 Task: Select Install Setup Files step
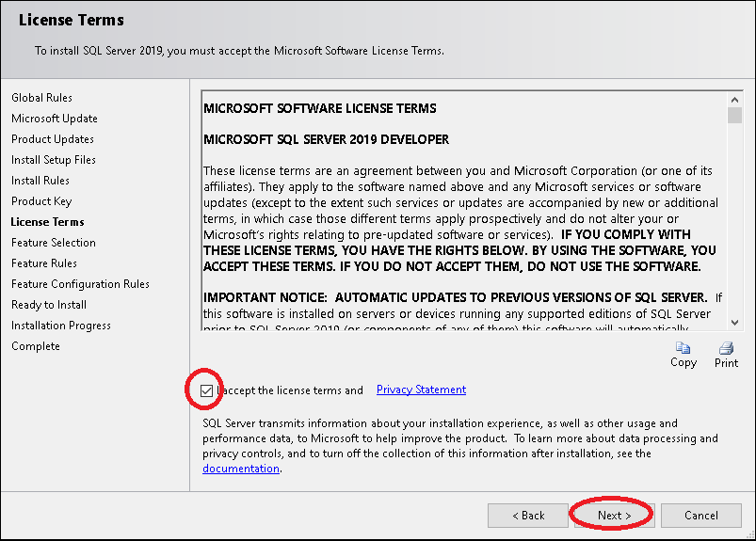pos(54,160)
